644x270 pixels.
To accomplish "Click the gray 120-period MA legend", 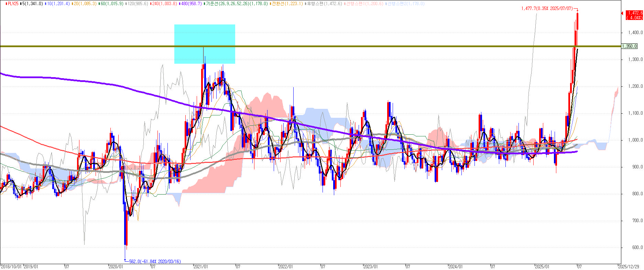I will coord(138,3).
